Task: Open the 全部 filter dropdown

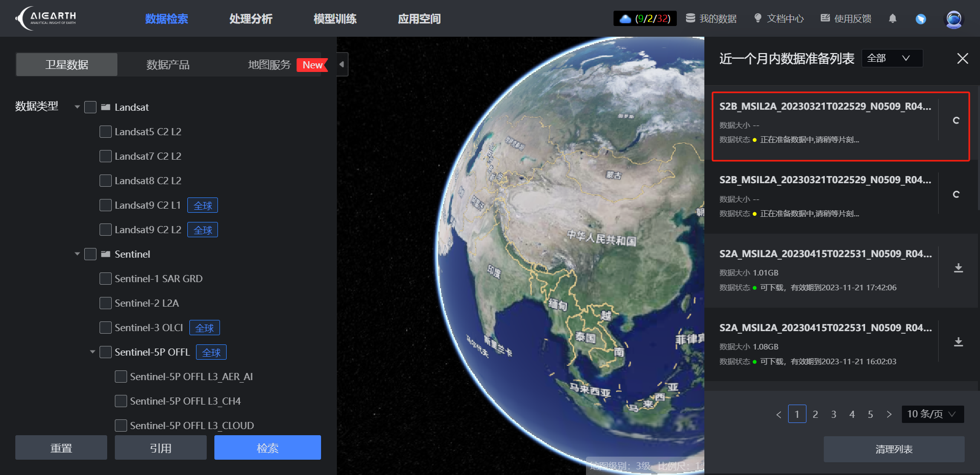Action: point(892,58)
